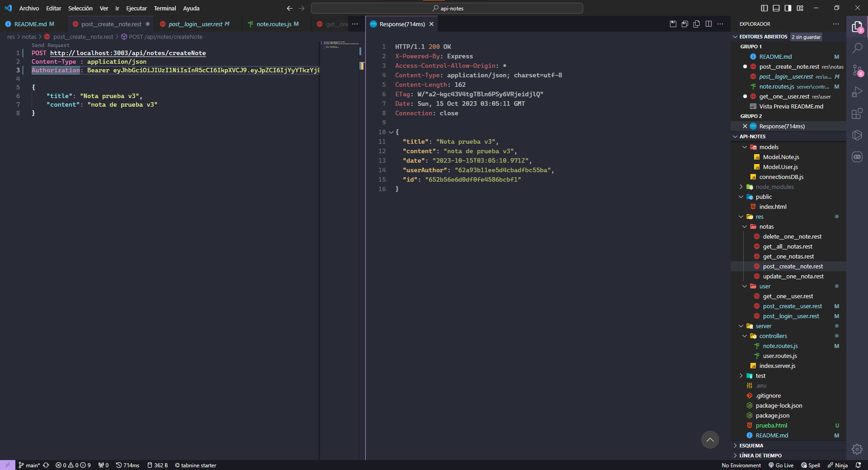Click the api-notes command center search box
Screen dimensions: 868x470
pyautogui.click(x=447, y=8)
